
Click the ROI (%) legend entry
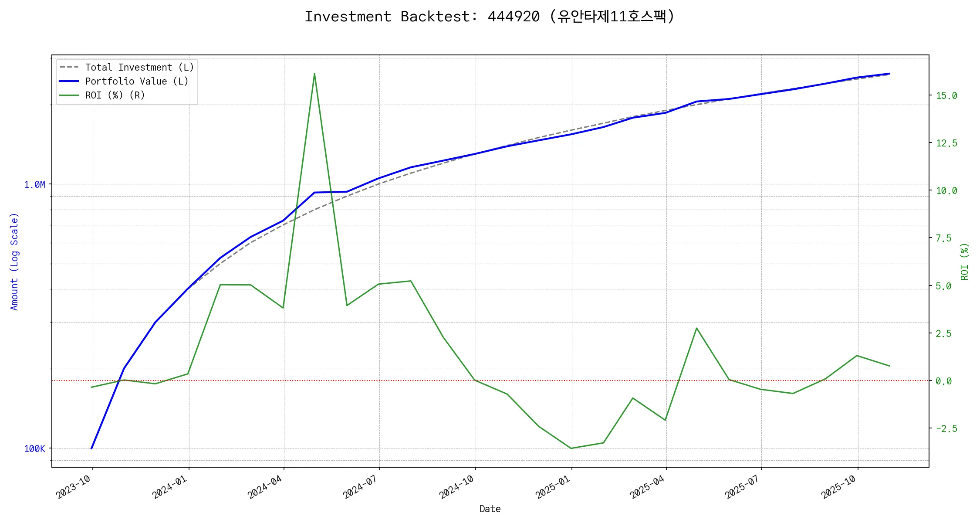tap(115, 95)
